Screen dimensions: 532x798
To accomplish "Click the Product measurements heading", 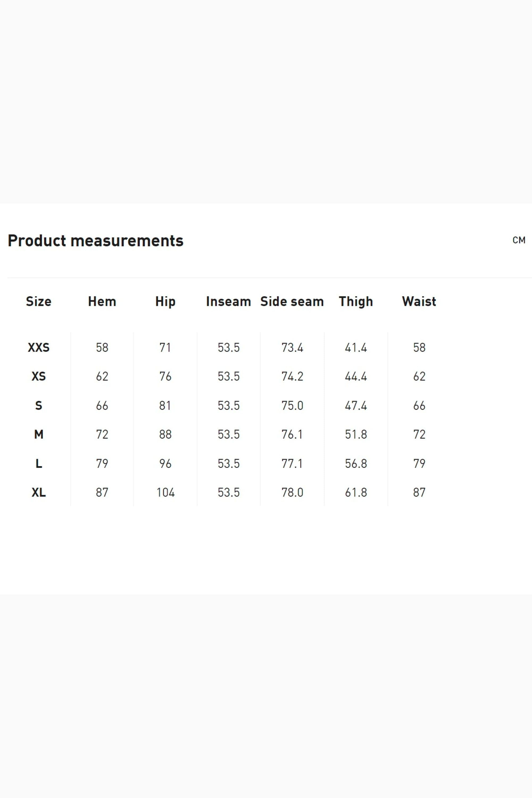I will point(95,240).
